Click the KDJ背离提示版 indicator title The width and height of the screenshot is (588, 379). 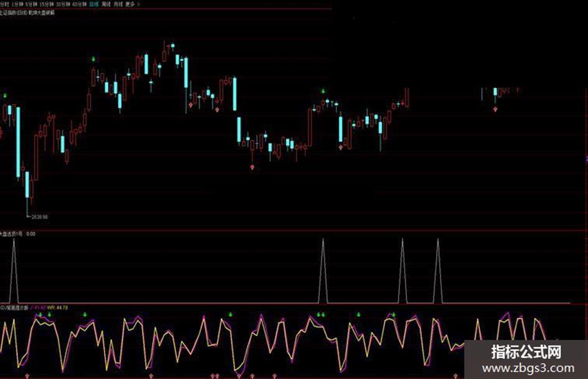(14, 307)
